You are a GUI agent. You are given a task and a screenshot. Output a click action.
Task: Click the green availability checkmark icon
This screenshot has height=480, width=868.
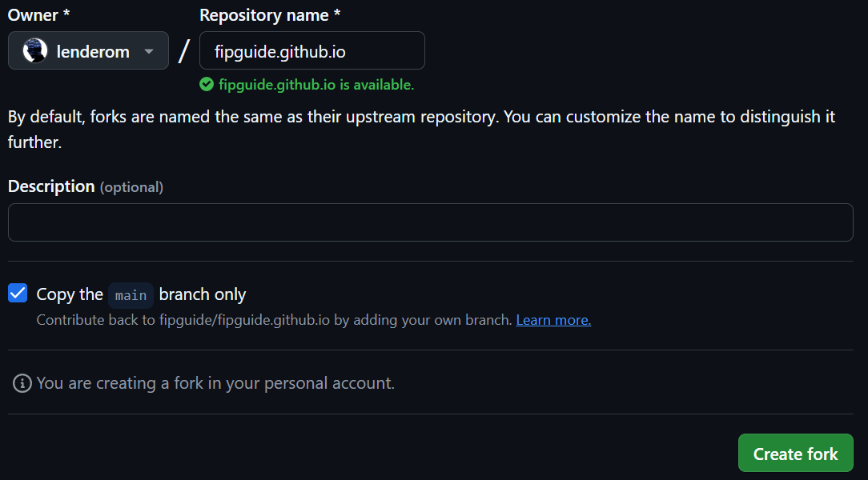point(207,84)
